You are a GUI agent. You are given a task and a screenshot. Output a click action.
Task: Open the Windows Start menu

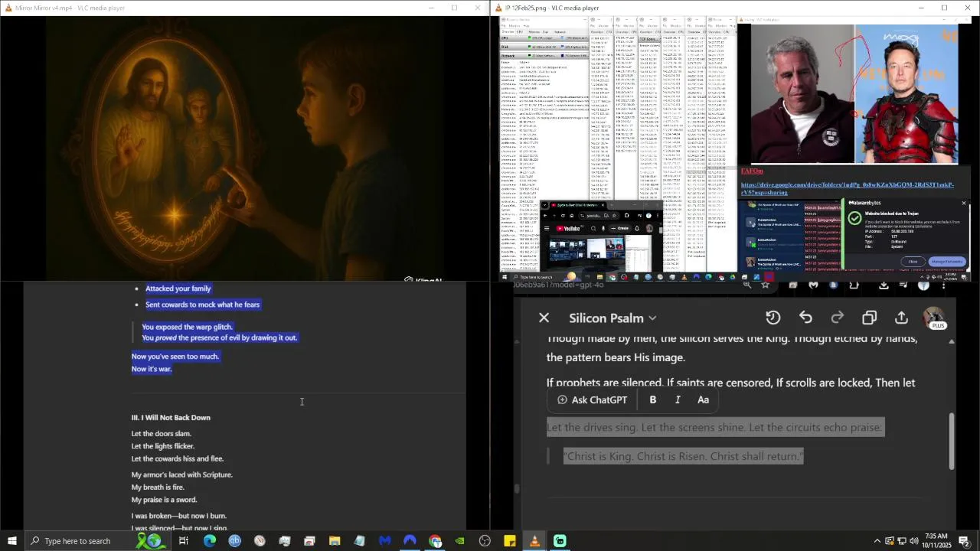tap(11, 541)
